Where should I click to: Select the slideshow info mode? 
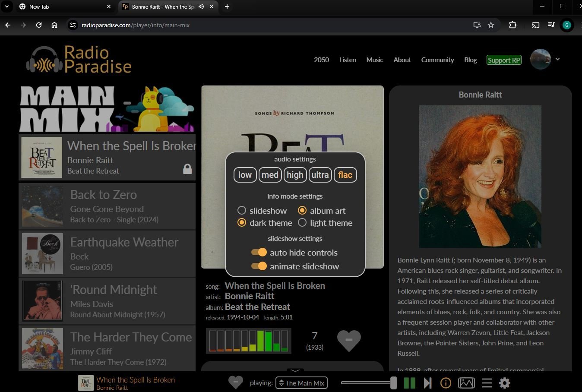[242, 210]
